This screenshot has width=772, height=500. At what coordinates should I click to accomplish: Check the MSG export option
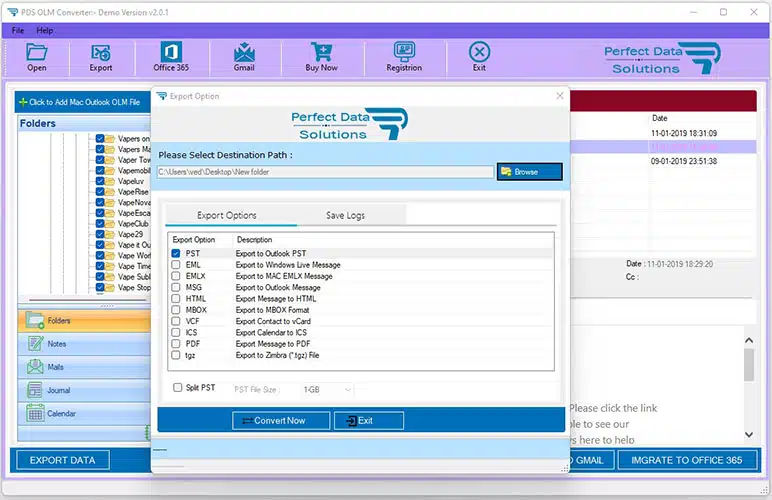pyautogui.click(x=176, y=287)
